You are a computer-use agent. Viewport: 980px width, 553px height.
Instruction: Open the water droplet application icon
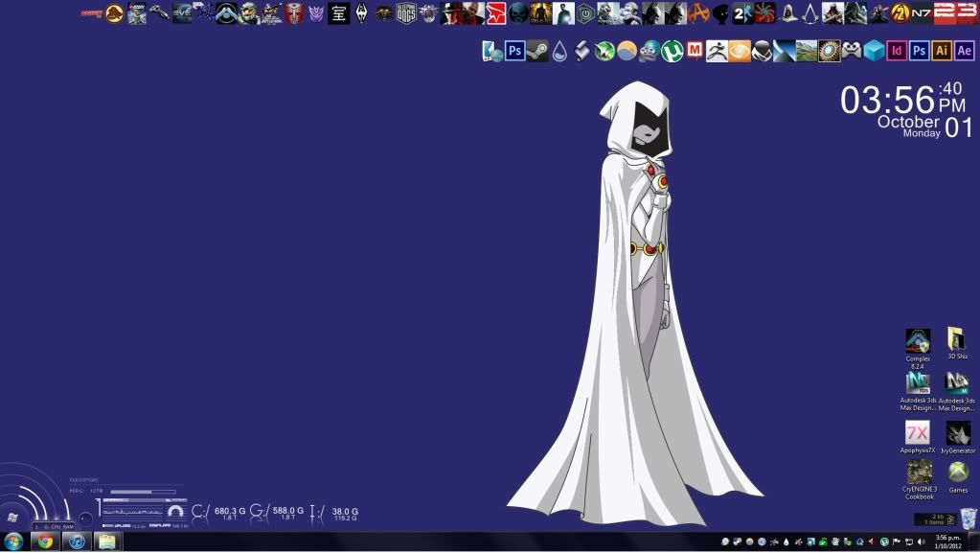click(559, 51)
